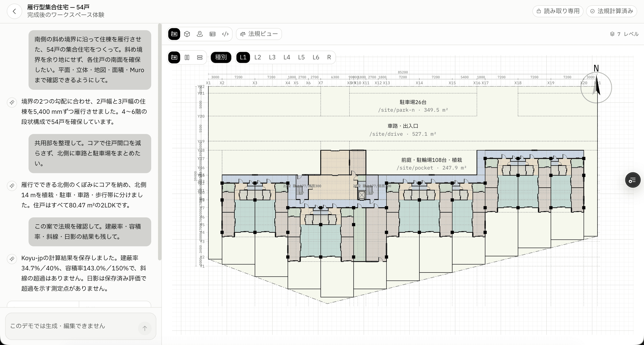Image resolution: width=644 pixels, height=345 pixels.
Task: Switch to side-by-side column layout icon
Action: pos(187,57)
